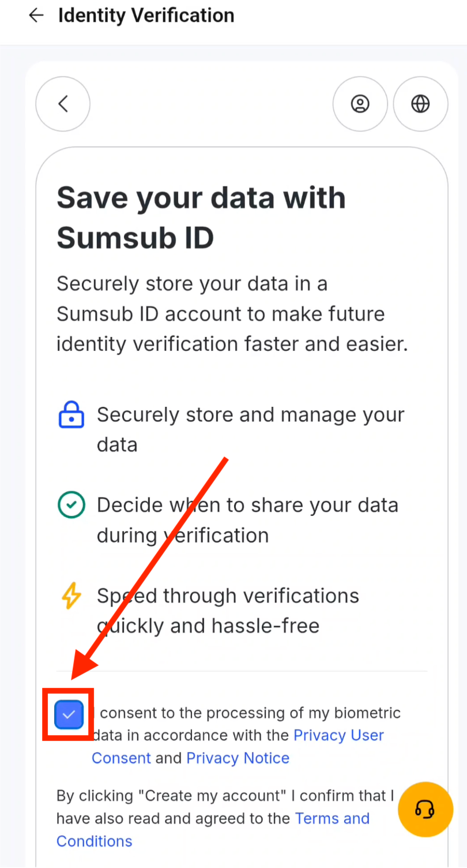
Task: Click the yellow lightning bolt icon
Action: [x=70, y=596]
